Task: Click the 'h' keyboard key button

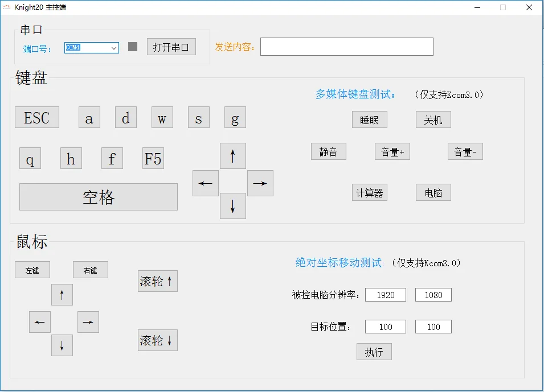Action: pyautogui.click(x=71, y=158)
